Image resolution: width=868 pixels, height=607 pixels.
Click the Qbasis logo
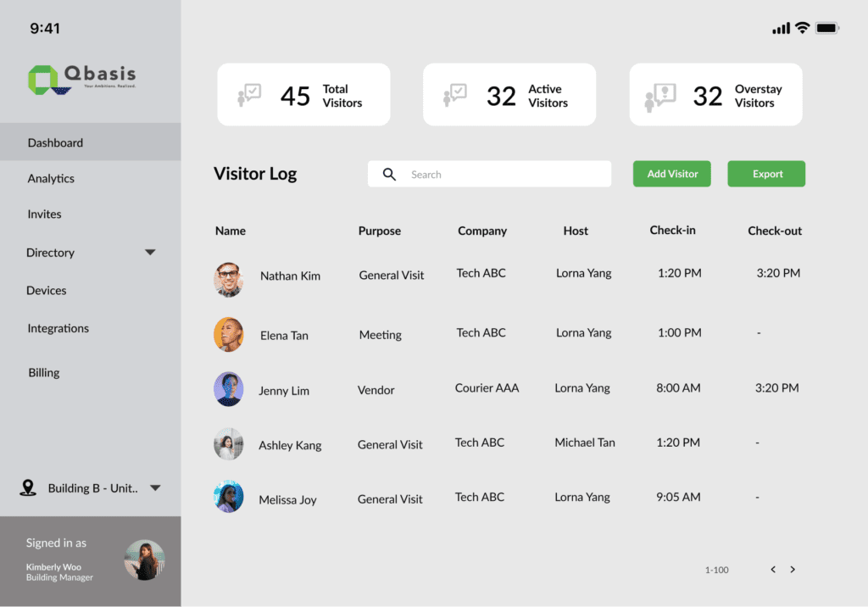(x=81, y=79)
